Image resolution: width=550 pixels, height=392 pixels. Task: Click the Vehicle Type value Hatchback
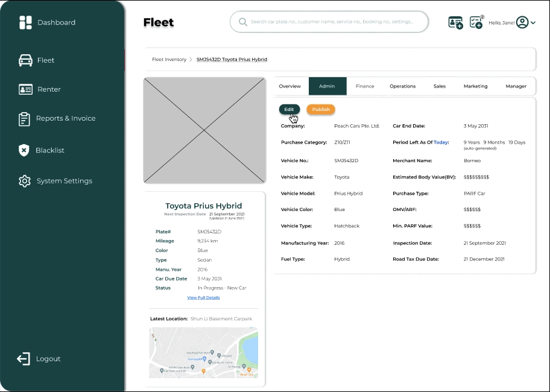coord(347,226)
